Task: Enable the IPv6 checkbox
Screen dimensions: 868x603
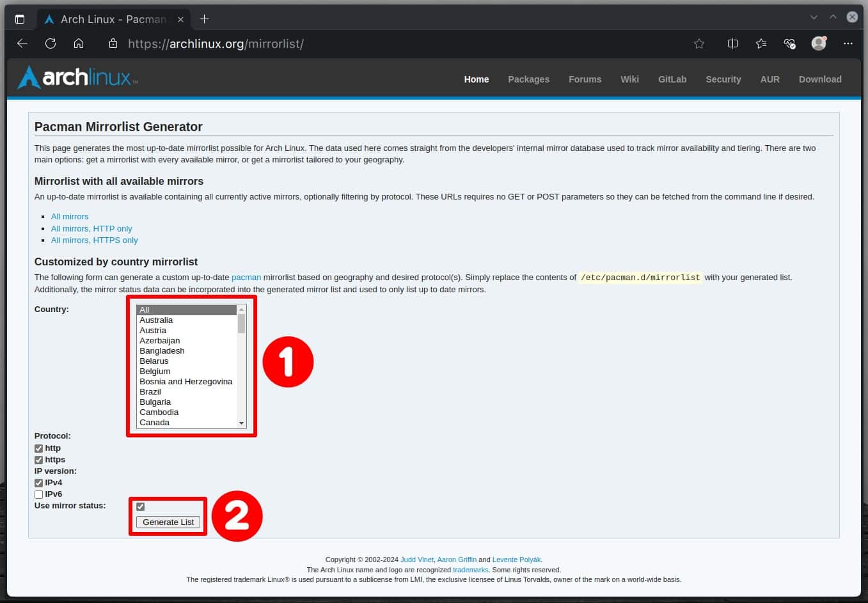Action: (x=38, y=494)
